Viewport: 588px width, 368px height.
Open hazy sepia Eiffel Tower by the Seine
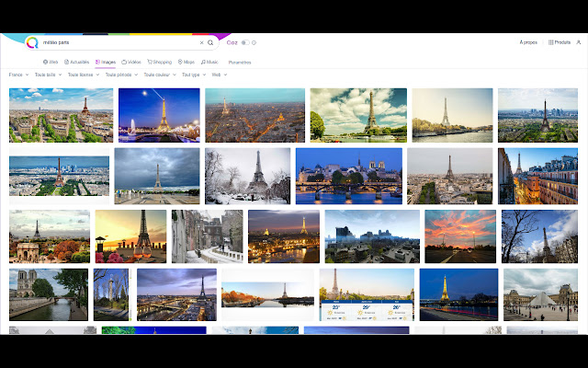point(452,115)
